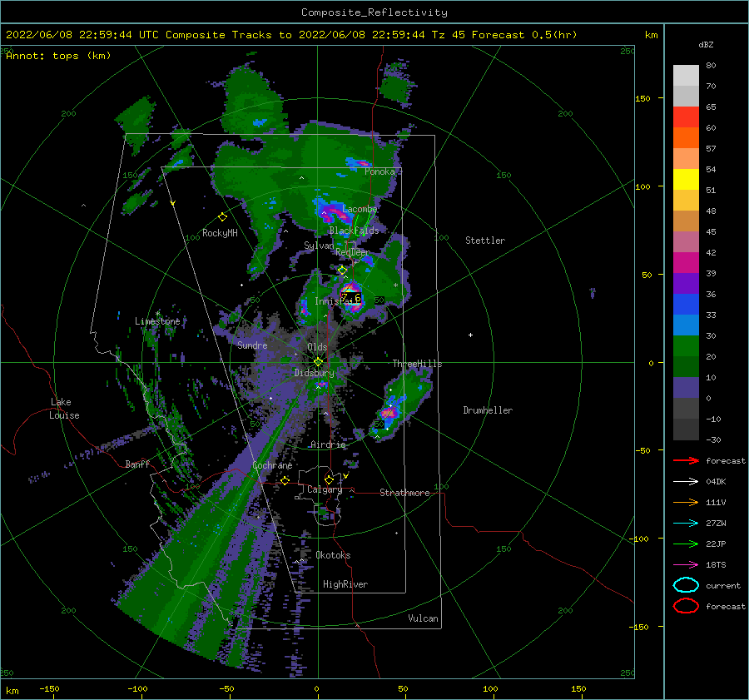Click the -30 value on the dBZ scale

pyautogui.click(x=714, y=439)
